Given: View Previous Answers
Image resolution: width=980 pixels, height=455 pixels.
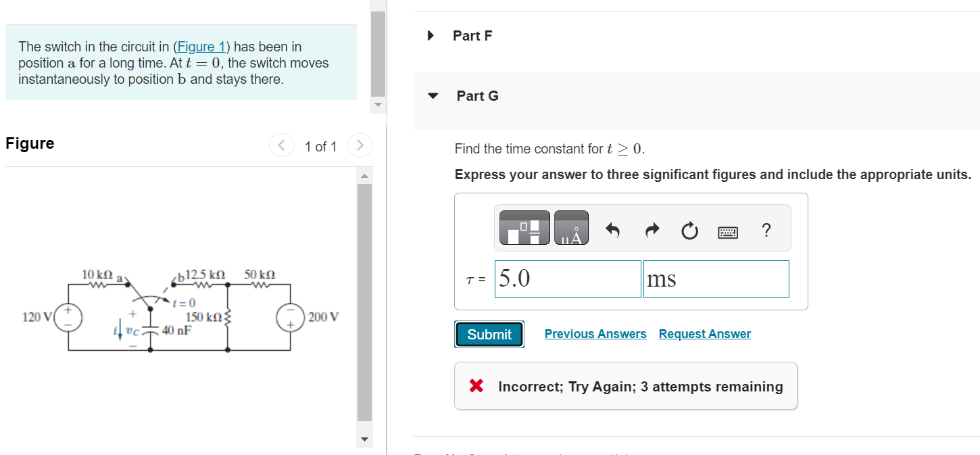Looking at the screenshot, I should click(x=595, y=333).
